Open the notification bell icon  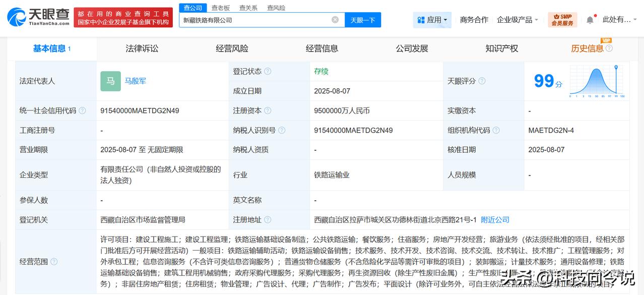[x=590, y=20]
